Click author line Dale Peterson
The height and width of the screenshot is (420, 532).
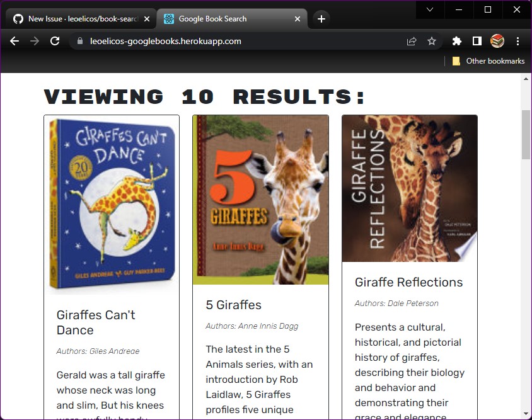[396, 303]
